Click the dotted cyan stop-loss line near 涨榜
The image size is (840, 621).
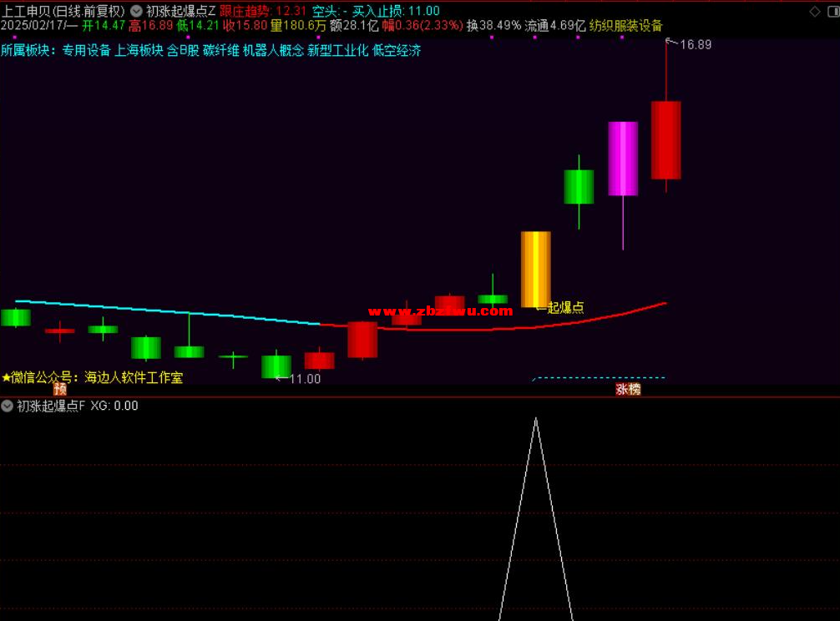600,378
